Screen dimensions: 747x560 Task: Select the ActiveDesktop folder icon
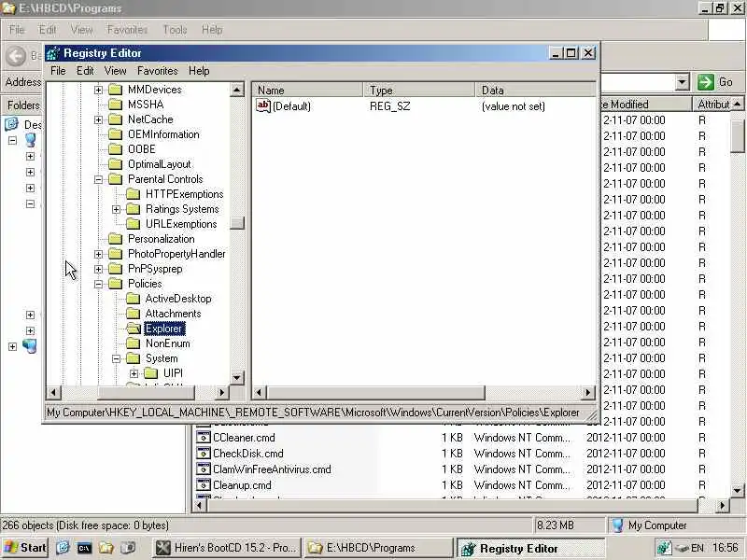click(134, 299)
